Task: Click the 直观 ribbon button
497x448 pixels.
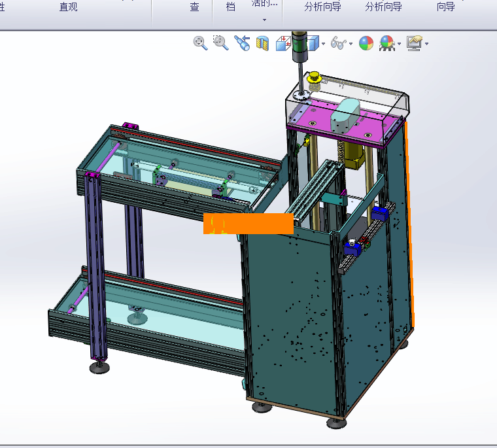Action: tap(68, 7)
